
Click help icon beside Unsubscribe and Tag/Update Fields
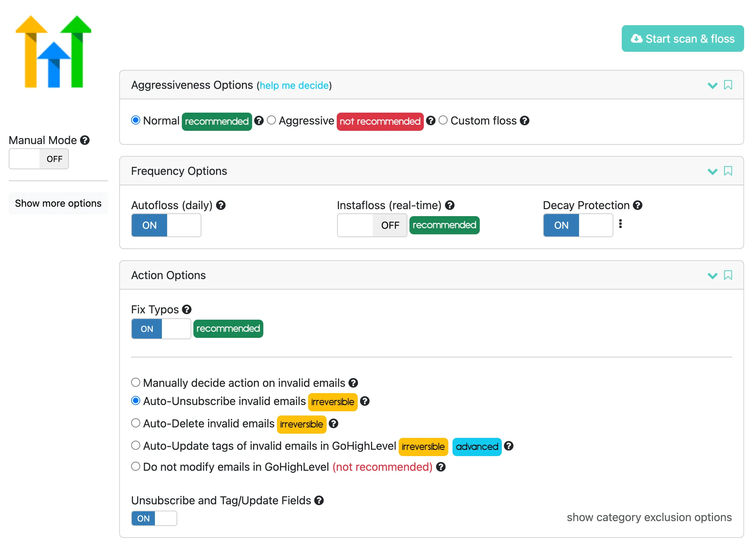(319, 500)
